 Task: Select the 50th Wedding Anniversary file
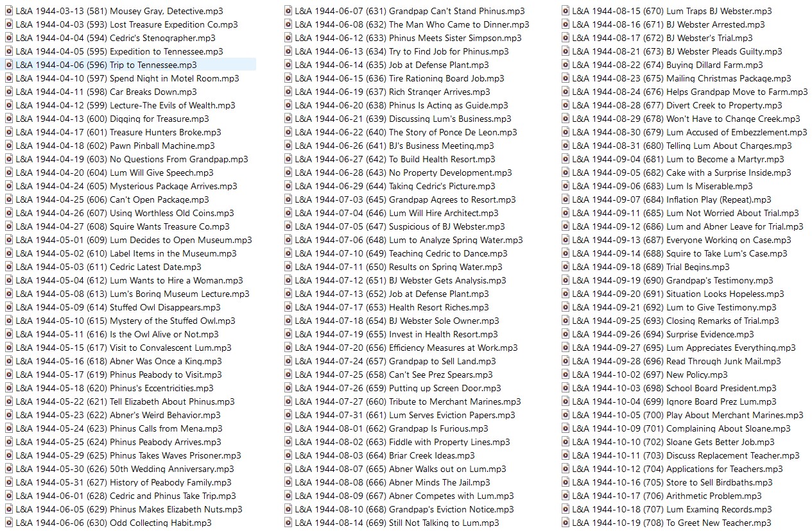coord(125,469)
